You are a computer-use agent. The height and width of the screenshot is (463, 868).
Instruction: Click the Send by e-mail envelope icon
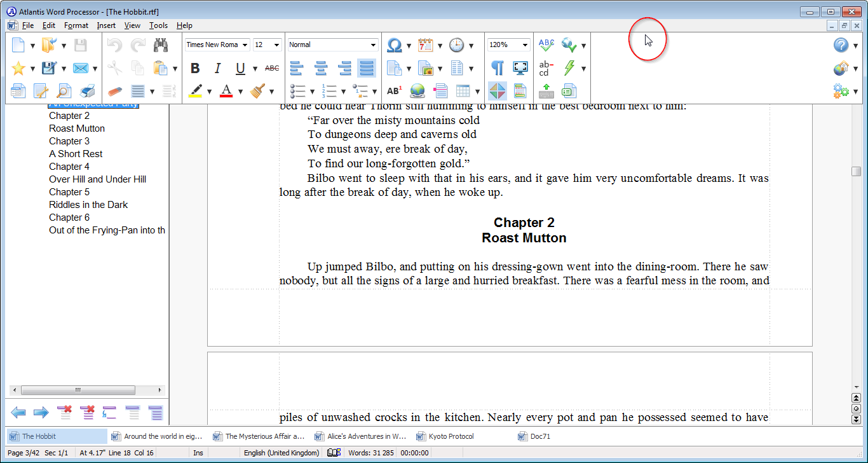point(80,68)
